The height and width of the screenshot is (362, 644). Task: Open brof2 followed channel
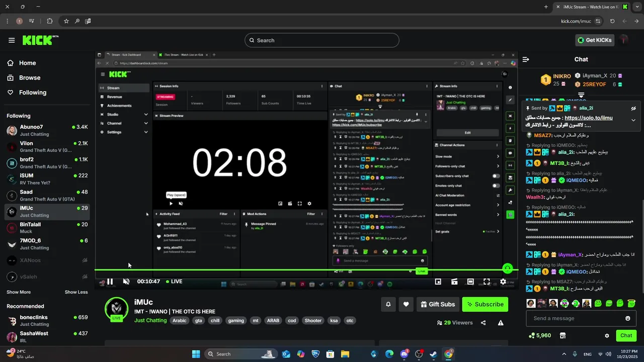click(47, 163)
